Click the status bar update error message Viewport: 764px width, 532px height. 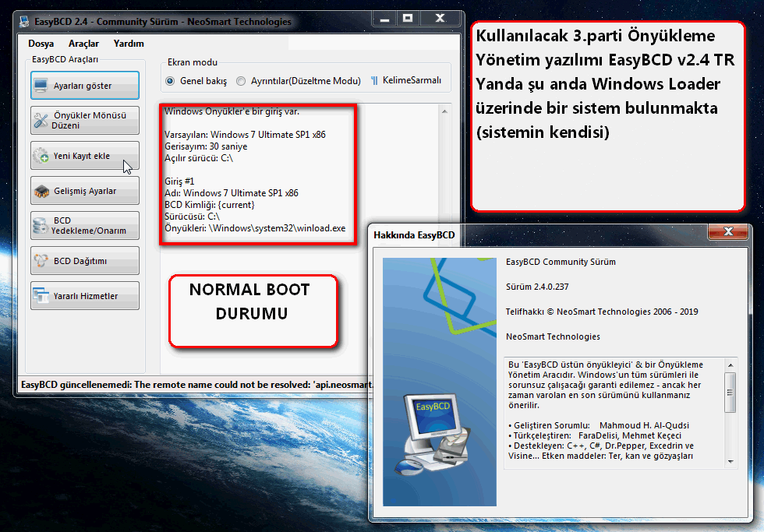point(196,385)
